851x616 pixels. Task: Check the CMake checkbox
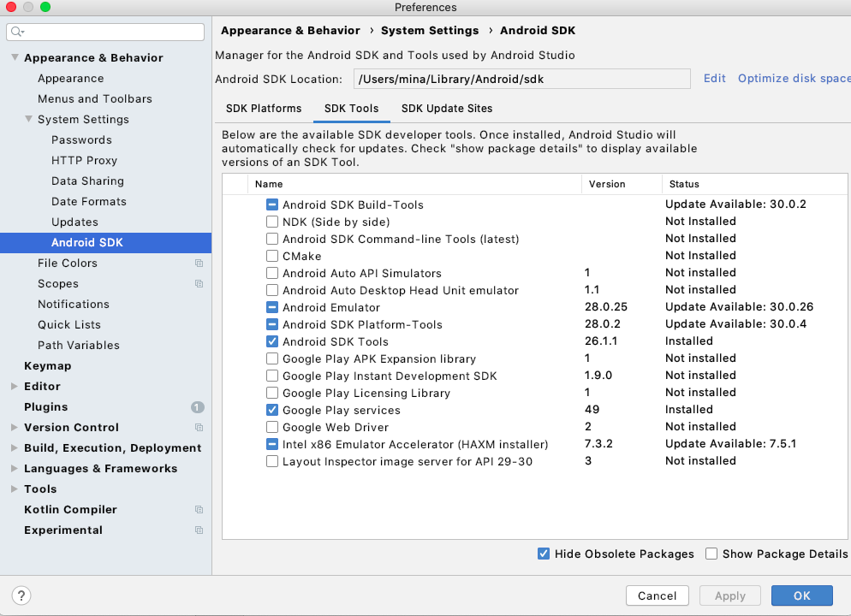272,256
